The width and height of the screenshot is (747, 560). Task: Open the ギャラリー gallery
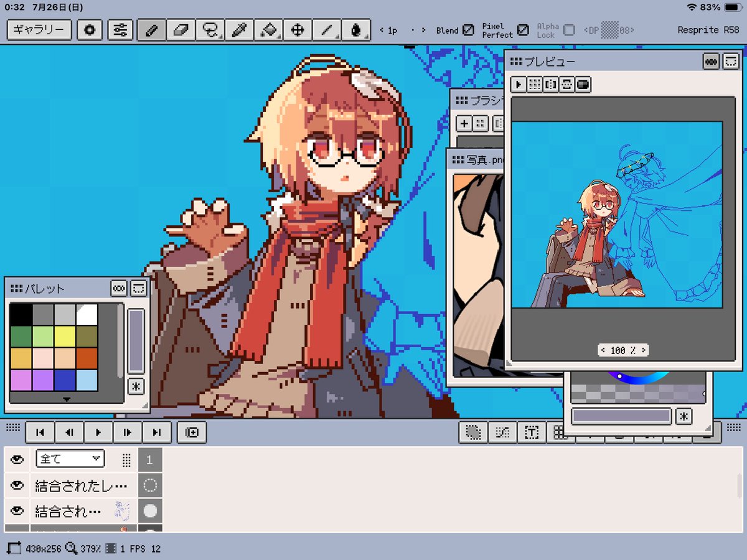click(x=39, y=30)
